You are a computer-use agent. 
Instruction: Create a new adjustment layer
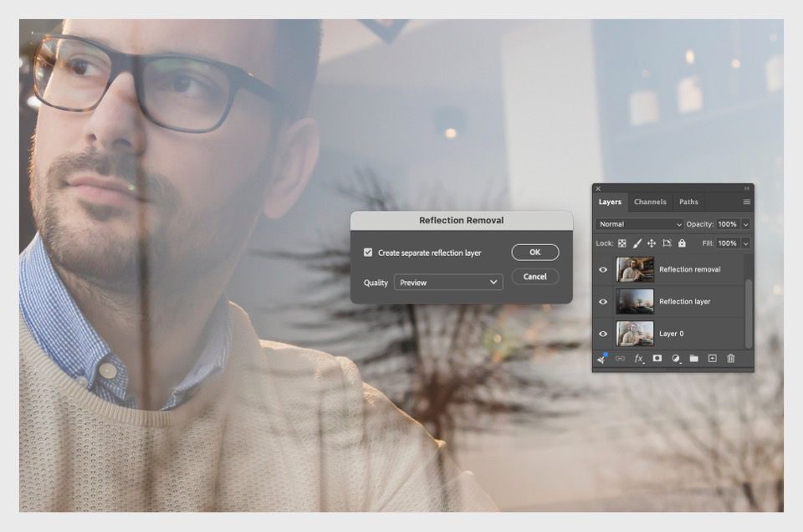[x=677, y=359]
